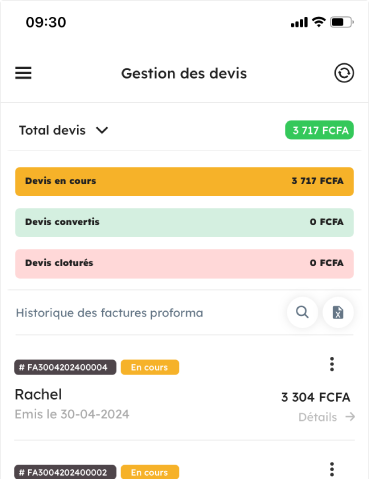Tap En cours status badge on FA3004202400004
Screen dimensions: 369x479
(150, 367)
